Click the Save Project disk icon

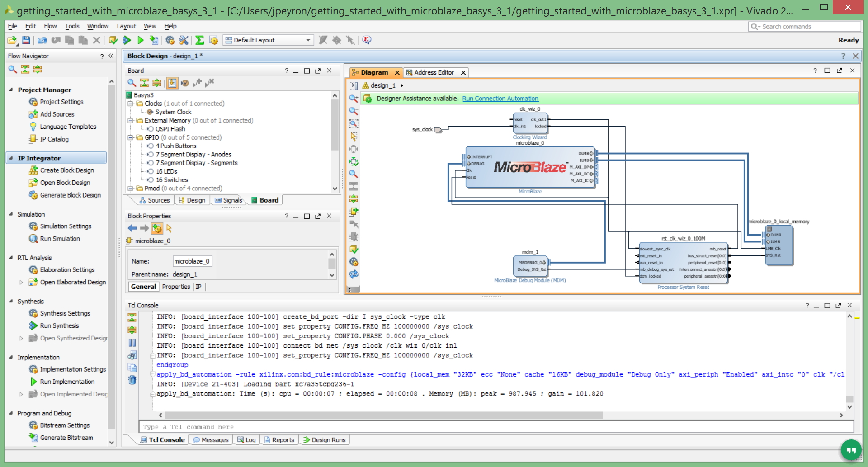pos(26,40)
